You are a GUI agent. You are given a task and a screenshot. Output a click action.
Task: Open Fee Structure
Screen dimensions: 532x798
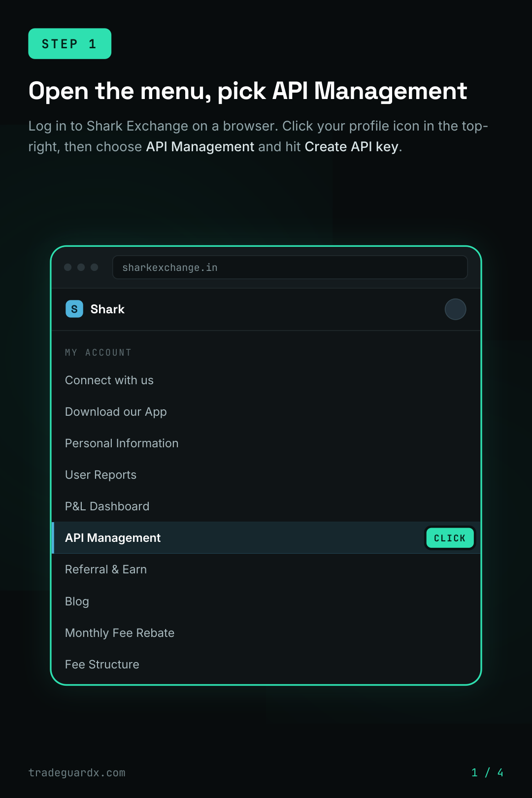(266, 665)
